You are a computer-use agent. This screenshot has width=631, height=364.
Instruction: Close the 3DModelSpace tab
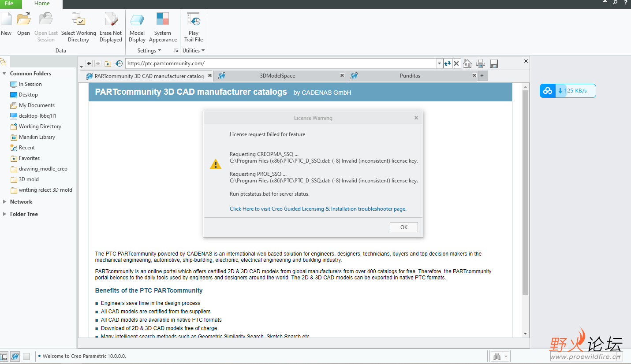pyautogui.click(x=342, y=75)
